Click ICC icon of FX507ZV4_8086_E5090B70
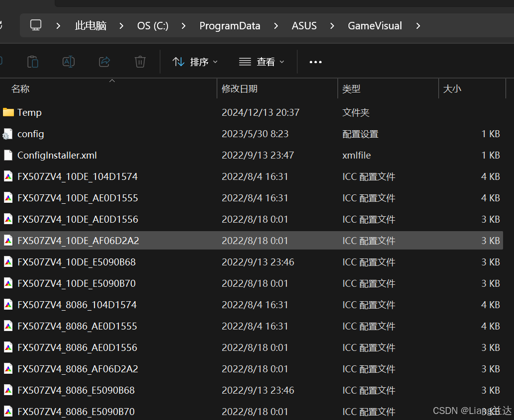 pos(8,412)
